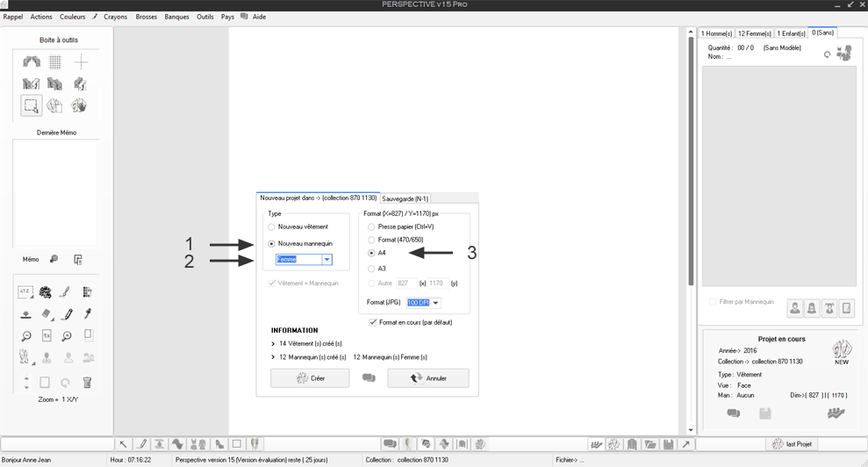Image resolution: width=868 pixels, height=467 pixels.
Task: Switch to the Sauvegarde (N-1) tab
Action: (405, 198)
